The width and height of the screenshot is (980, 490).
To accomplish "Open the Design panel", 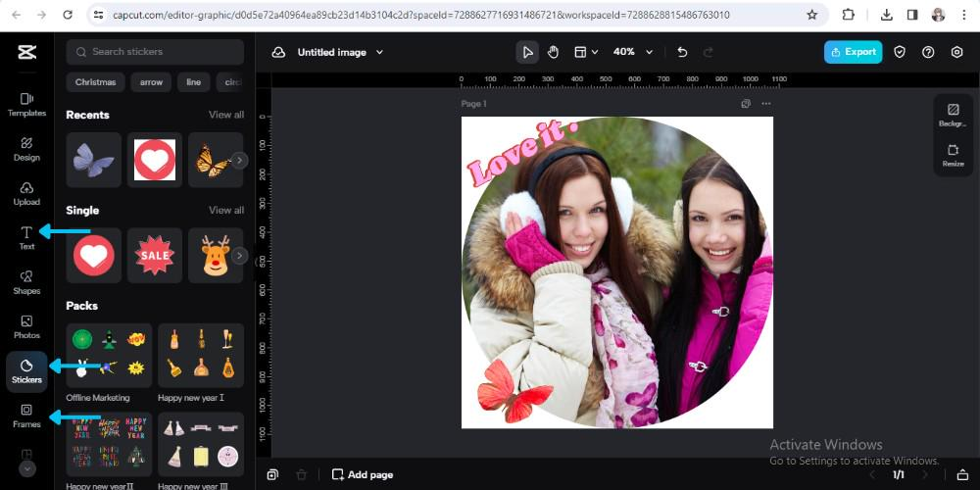I will pyautogui.click(x=26, y=149).
